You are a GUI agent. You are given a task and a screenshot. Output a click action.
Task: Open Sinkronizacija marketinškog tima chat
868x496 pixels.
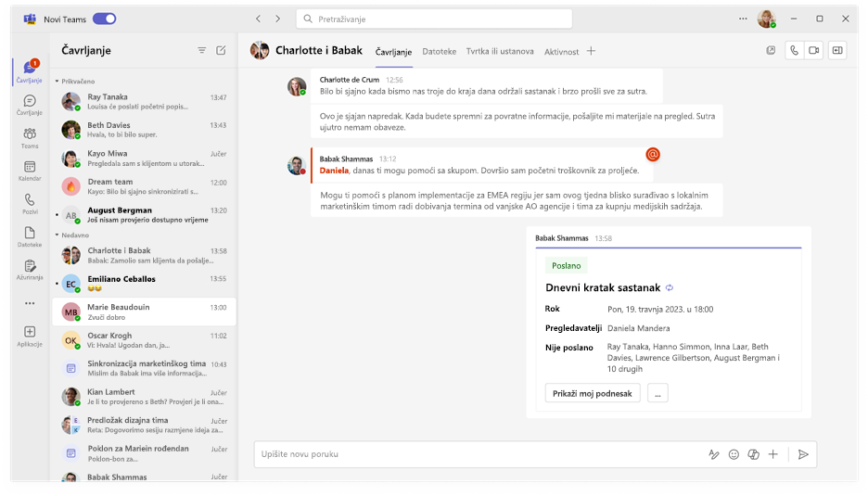[144, 368]
